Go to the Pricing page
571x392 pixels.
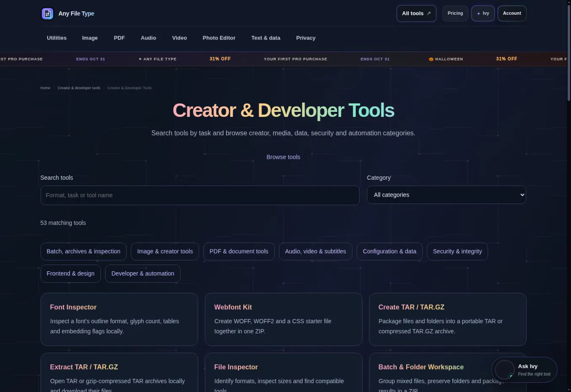coord(455,14)
